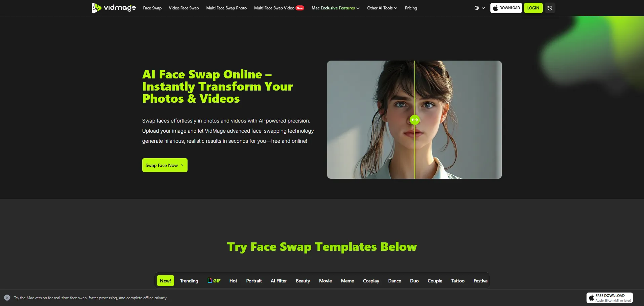Click the Free Download Apple Silicon badge
Image resolution: width=644 pixels, height=306 pixels.
pyautogui.click(x=609, y=298)
